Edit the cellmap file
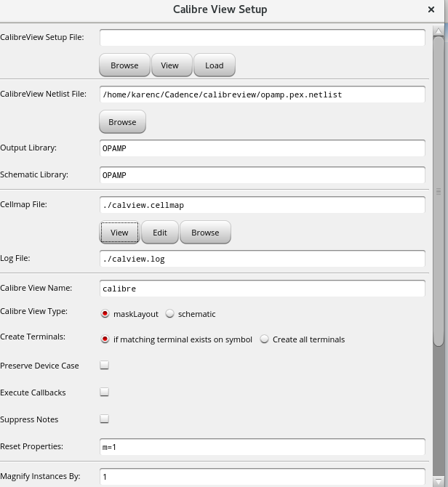 pyautogui.click(x=160, y=233)
